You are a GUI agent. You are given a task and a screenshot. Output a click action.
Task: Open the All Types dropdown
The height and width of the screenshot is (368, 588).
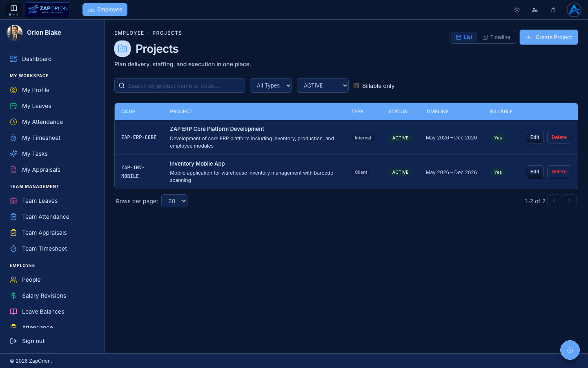(x=271, y=85)
